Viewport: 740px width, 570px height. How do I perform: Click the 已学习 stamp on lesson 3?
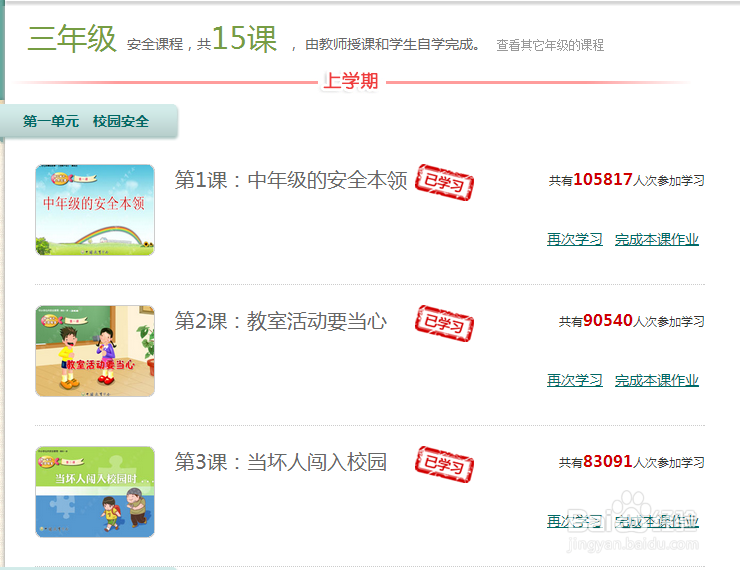(x=444, y=464)
